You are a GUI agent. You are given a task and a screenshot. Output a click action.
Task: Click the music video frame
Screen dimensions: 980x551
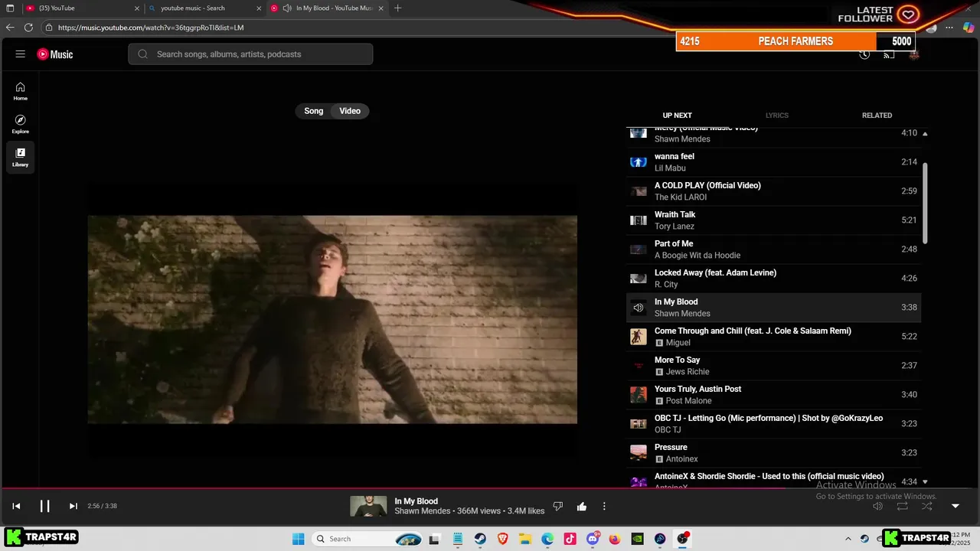click(332, 319)
